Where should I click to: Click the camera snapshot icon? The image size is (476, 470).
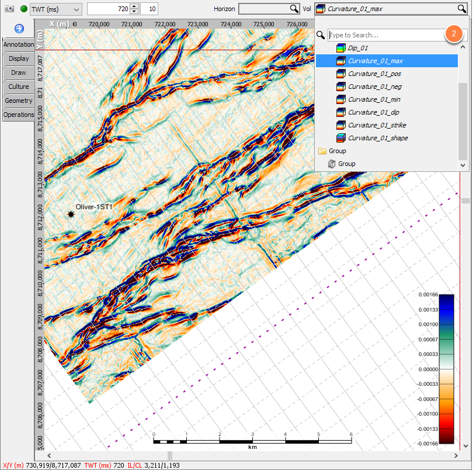click(x=9, y=9)
